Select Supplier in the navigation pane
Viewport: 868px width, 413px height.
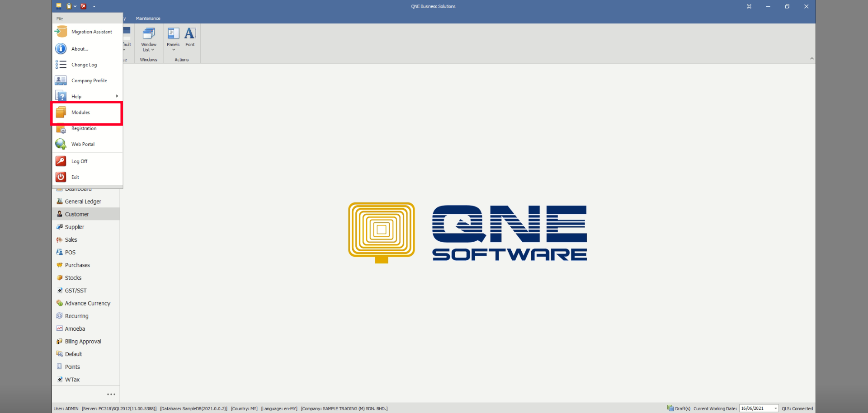[86, 227]
